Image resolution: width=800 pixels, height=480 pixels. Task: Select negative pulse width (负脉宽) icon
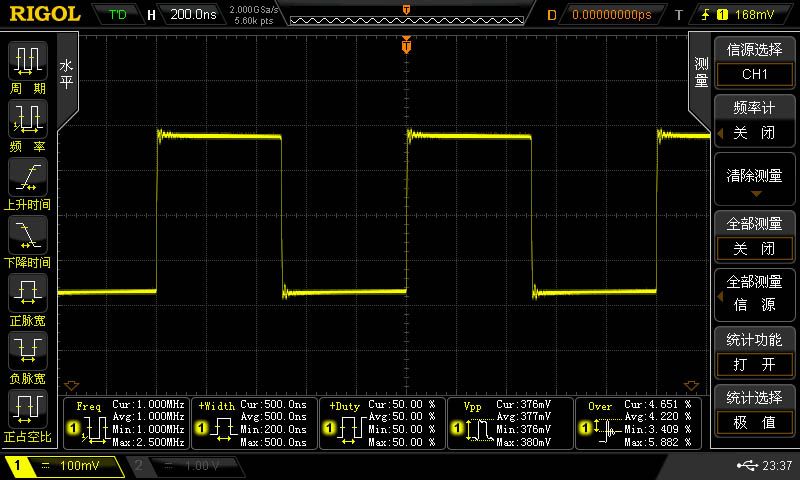click(27, 351)
